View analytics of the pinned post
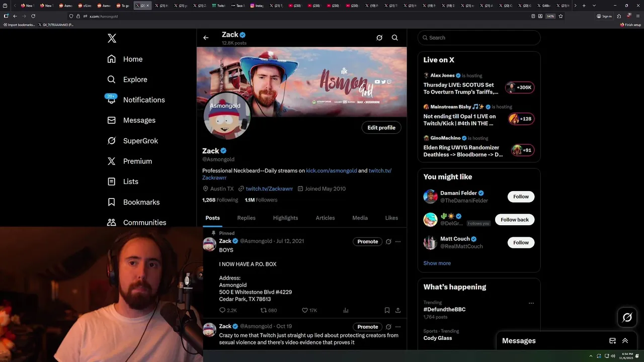The width and height of the screenshot is (644, 362). click(346, 311)
